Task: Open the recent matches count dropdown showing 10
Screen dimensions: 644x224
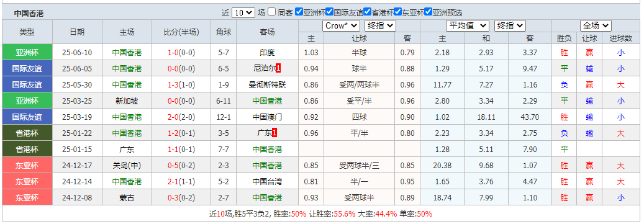Action: point(243,12)
